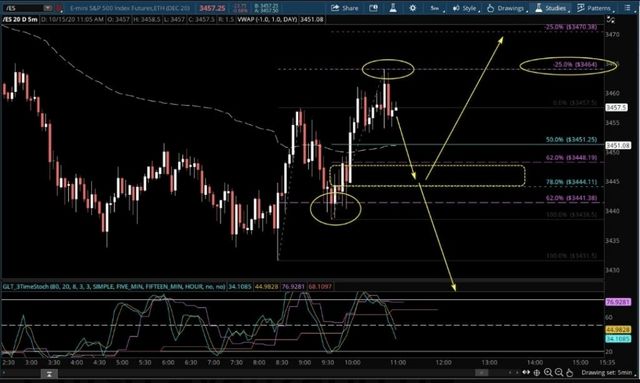Click the -25.0% ($3470.38) Fibonacci label
This screenshot has width=640, height=383.
point(571,27)
